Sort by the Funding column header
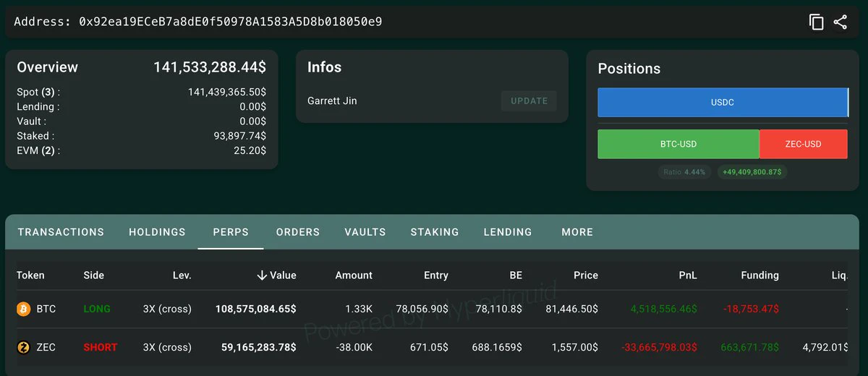 tap(759, 275)
